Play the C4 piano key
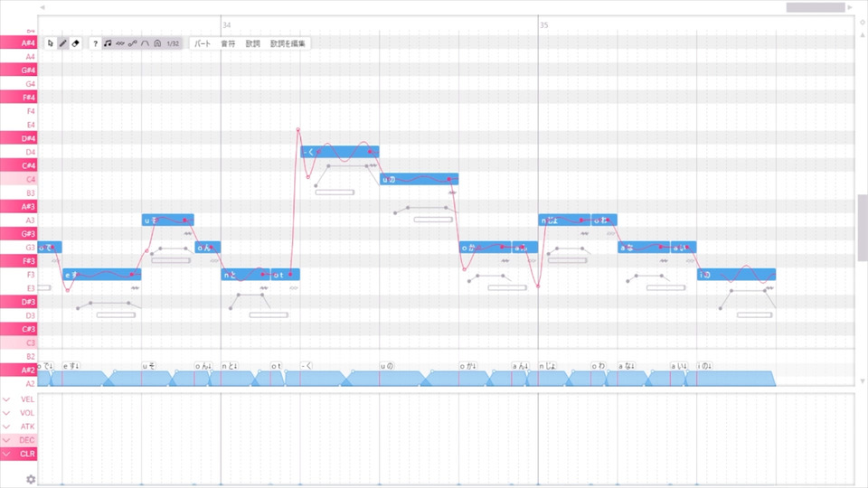Viewport: 868px width, 488px height. click(x=19, y=179)
